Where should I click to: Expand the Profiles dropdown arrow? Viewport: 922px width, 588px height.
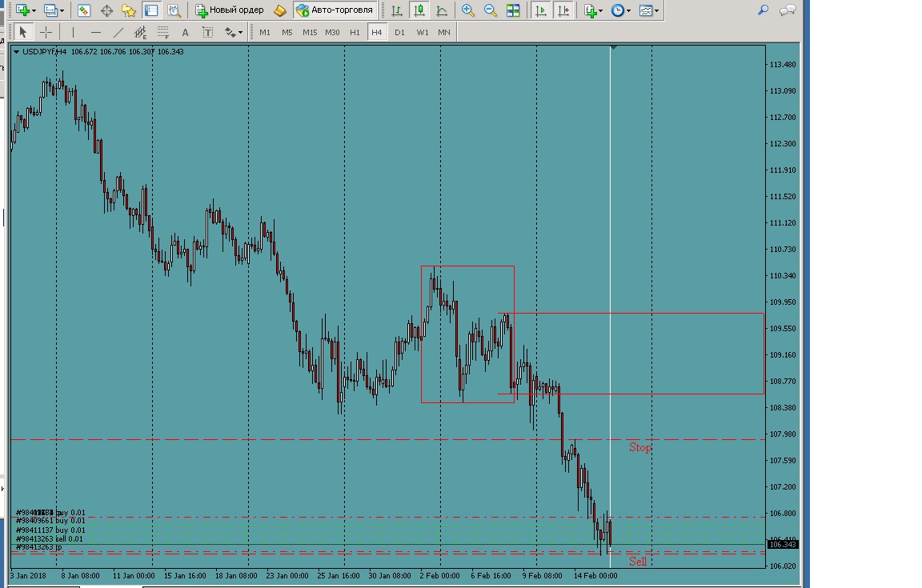click(62, 10)
